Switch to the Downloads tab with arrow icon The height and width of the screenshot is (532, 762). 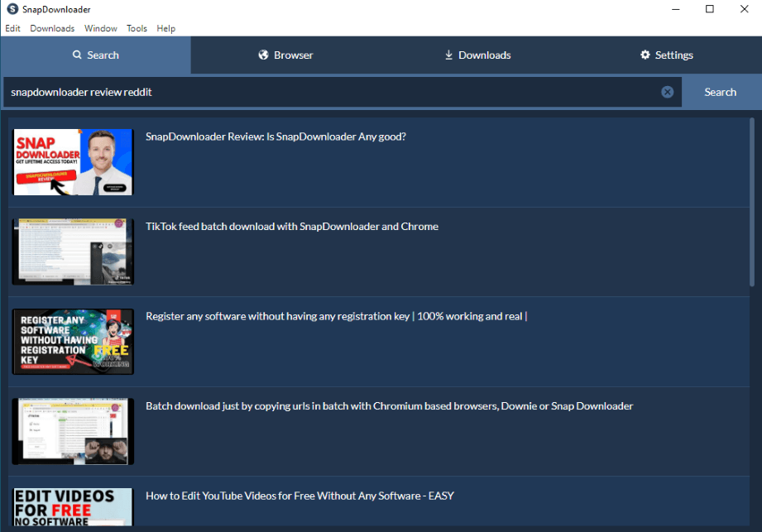tap(477, 55)
